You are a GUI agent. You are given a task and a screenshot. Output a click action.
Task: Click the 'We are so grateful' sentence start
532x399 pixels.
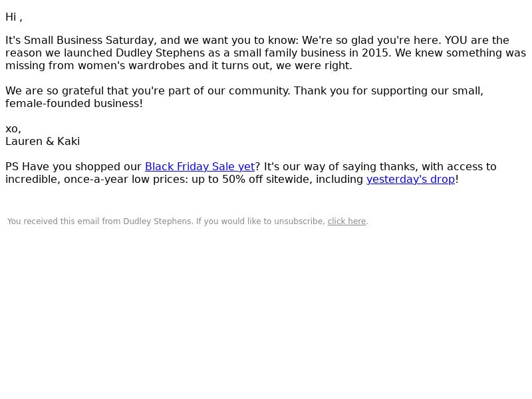tap(55, 91)
